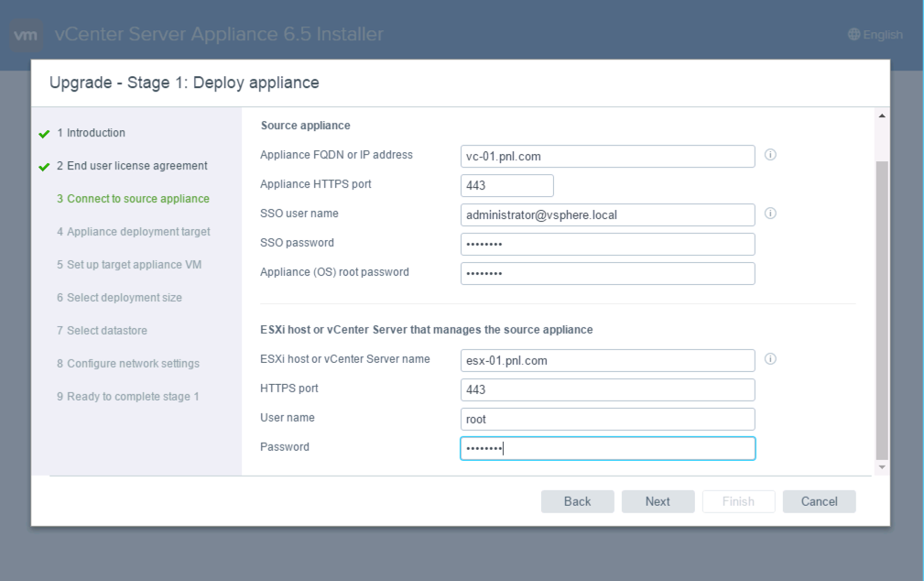Image resolution: width=924 pixels, height=581 pixels.
Task: Click the SSO password field
Action: coord(607,244)
